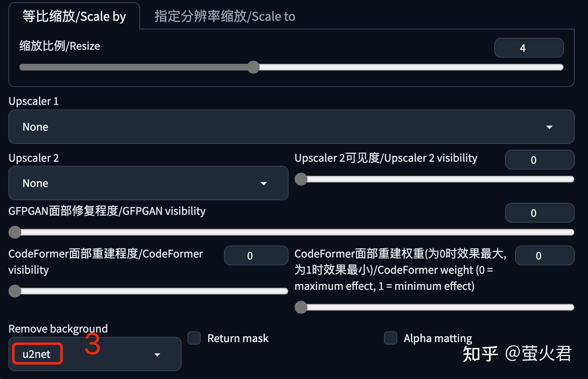Open the Upscaler 2 dropdown
Image resolution: width=588 pixels, height=379 pixels.
[147, 183]
